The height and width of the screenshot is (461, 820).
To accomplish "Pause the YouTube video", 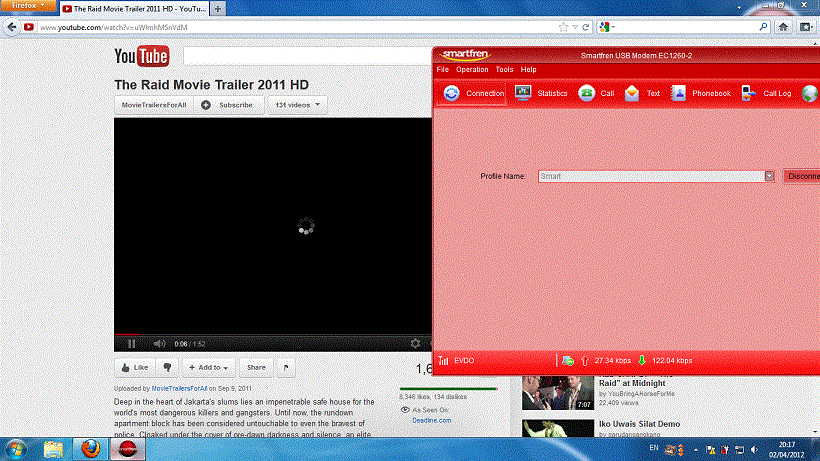I will click(x=132, y=344).
